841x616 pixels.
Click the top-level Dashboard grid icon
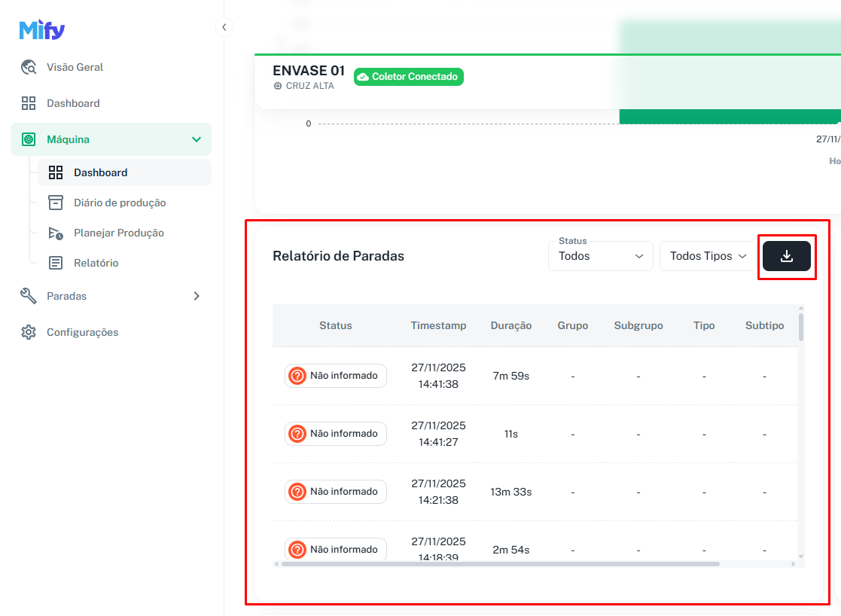point(29,103)
